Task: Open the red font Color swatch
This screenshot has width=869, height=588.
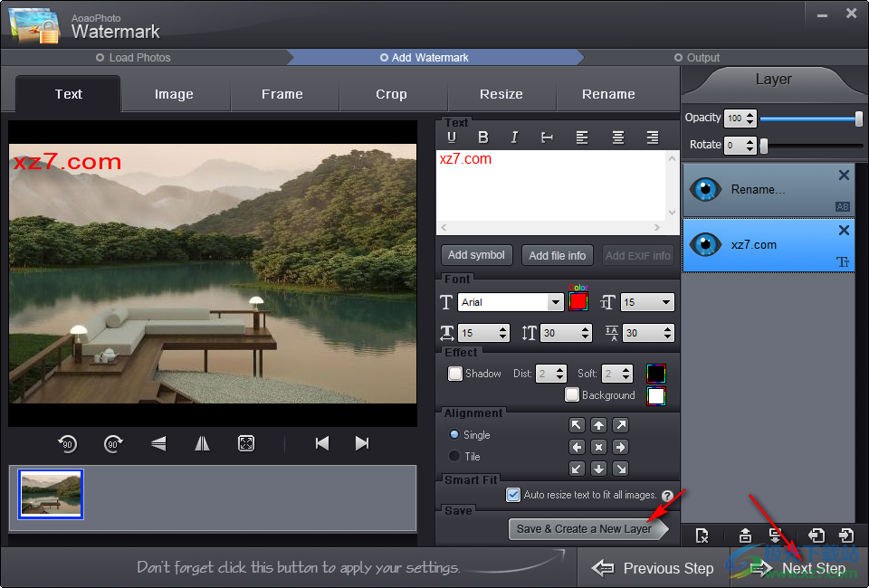Action: tap(578, 302)
